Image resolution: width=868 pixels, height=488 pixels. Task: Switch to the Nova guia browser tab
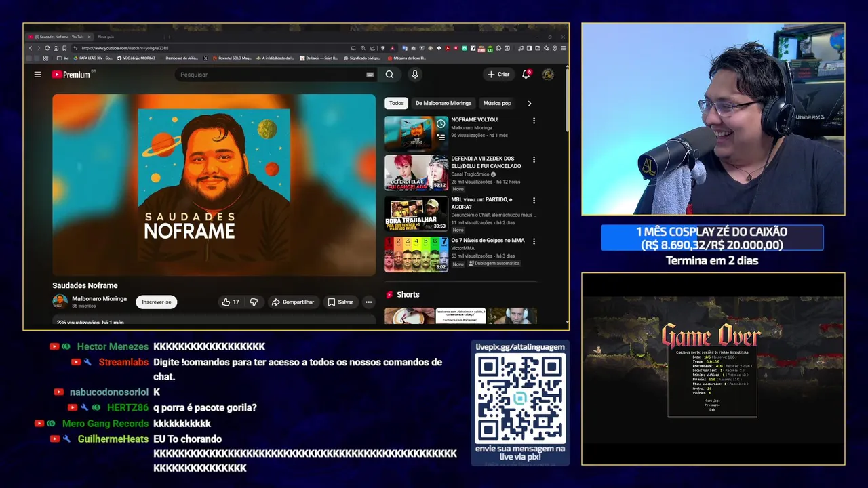pos(106,37)
